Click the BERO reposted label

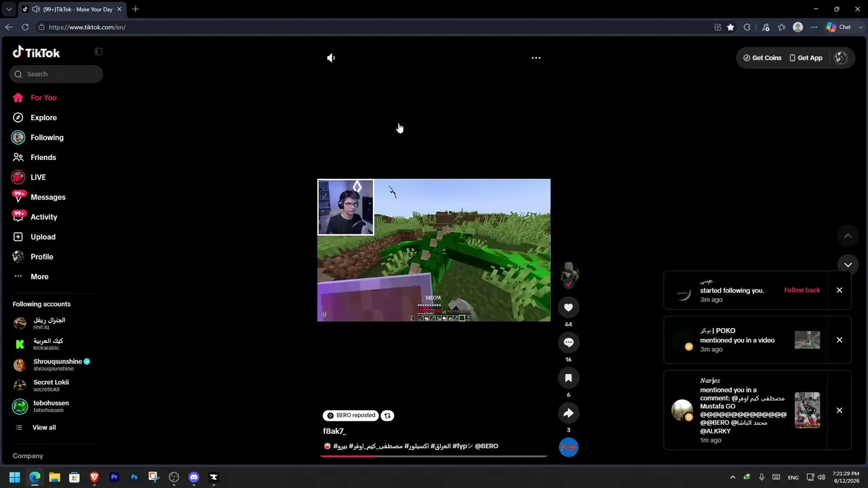[351, 415]
